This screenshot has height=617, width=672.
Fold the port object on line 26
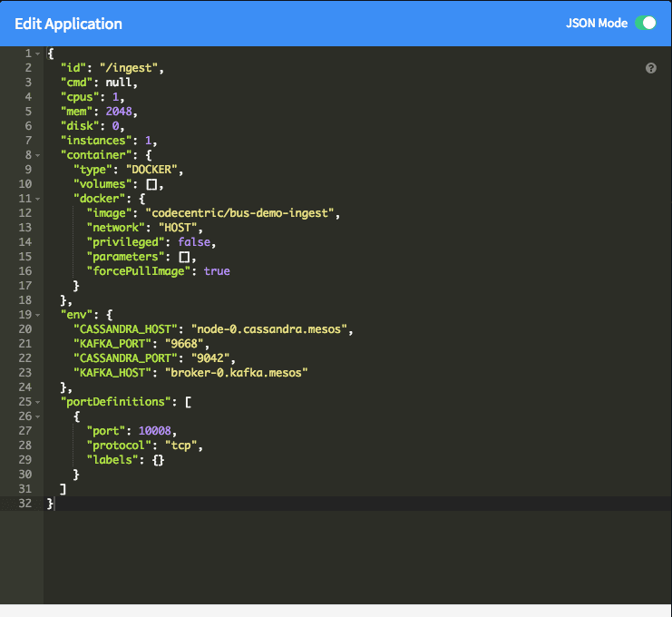[x=37, y=416]
